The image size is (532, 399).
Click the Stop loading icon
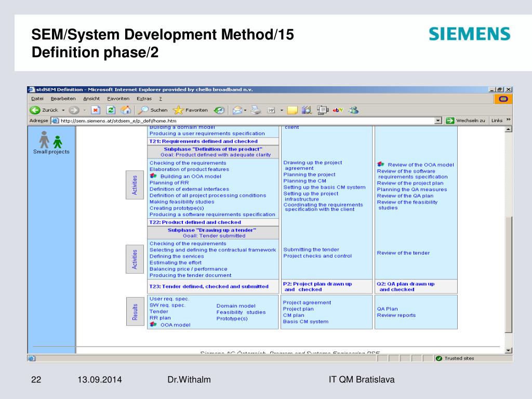tap(96, 110)
